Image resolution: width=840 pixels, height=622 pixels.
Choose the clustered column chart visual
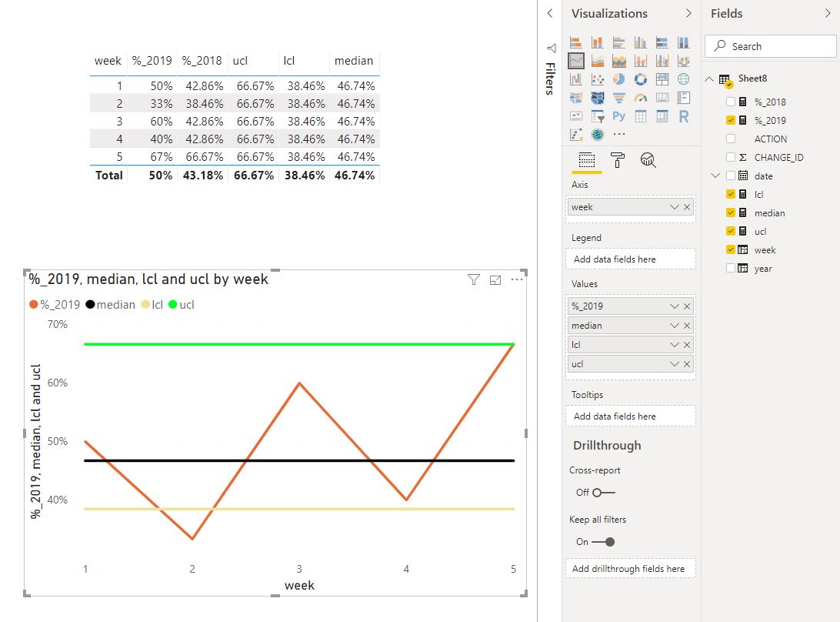(641, 42)
